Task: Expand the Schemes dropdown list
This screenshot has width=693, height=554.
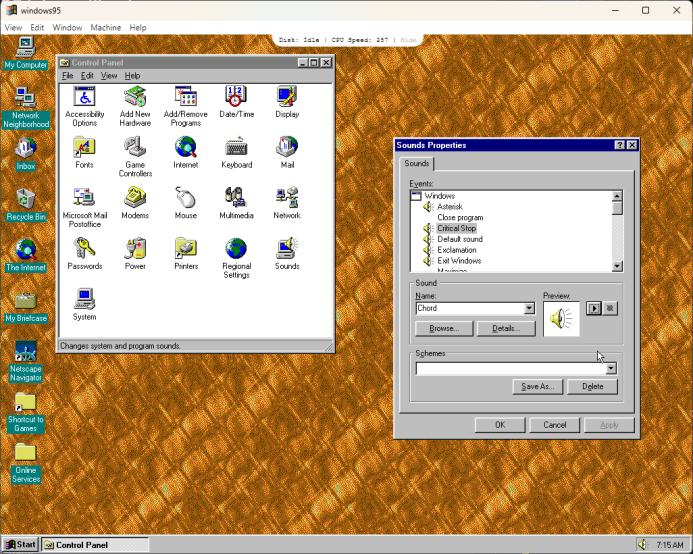Action: 611,368
